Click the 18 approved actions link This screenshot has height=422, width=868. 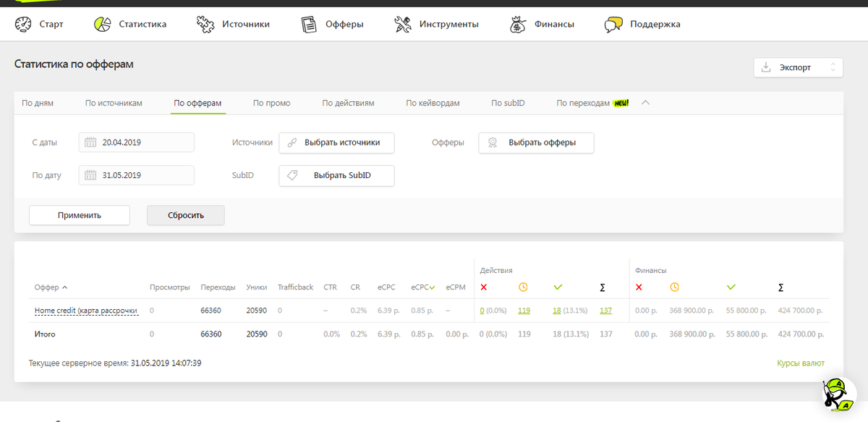[557, 311]
